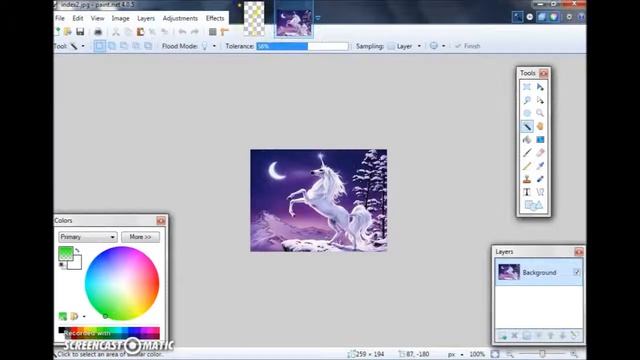
Task: Toggle Background layer visibility checkbox
Action: [577, 272]
